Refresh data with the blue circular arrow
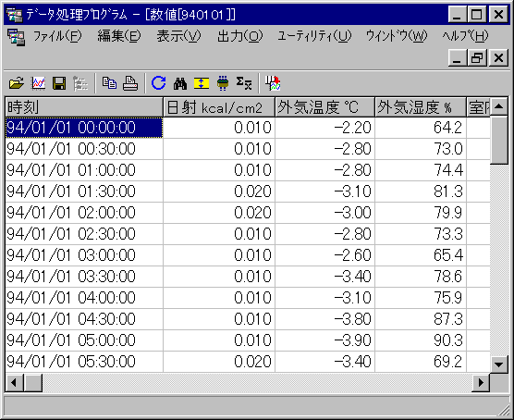This screenshot has height=420, width=514. 159,83
